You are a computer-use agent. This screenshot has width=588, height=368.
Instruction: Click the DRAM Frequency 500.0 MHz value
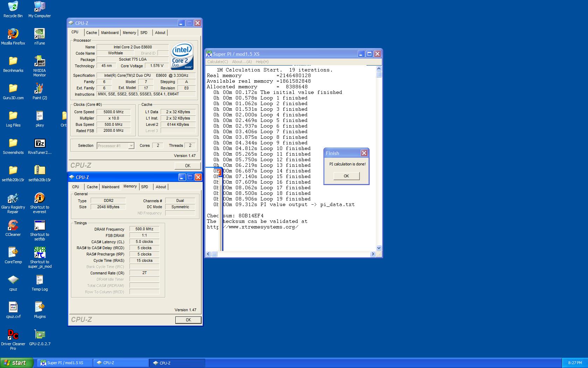[x=144, y=229]
